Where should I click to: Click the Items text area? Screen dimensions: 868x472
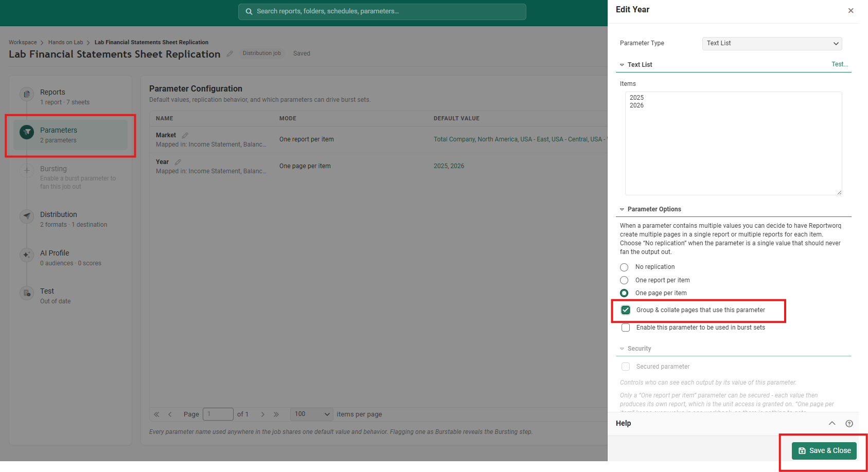(x=733, y=143)
